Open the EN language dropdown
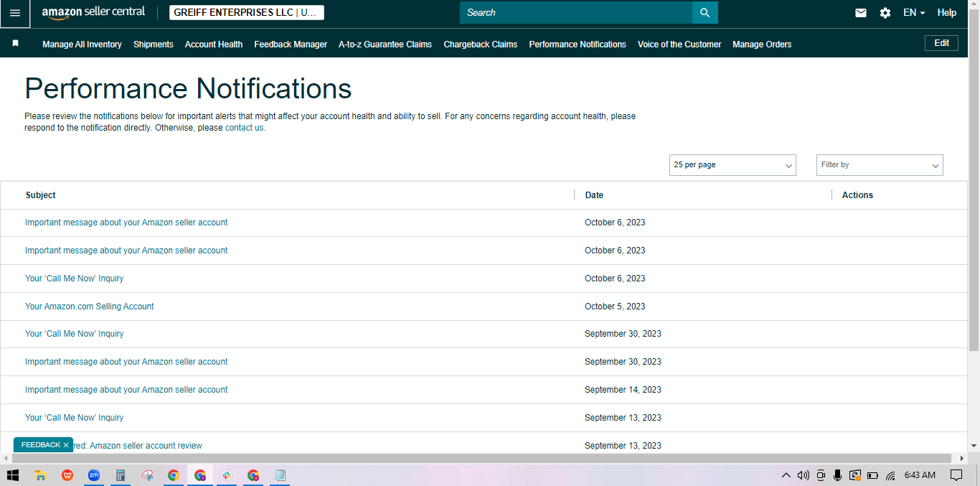 [x=914, y=13]
